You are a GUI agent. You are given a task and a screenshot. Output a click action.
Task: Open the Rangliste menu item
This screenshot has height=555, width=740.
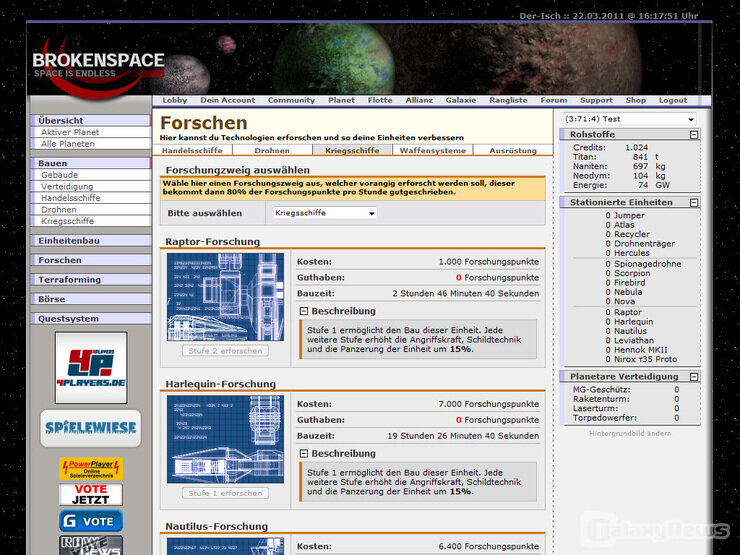point(508,100)
